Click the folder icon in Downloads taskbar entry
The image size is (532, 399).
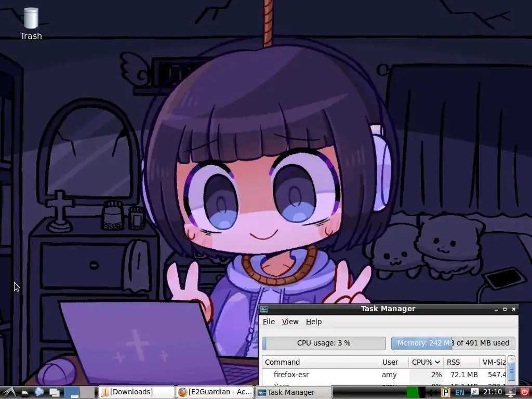pyautogui.click(x=105, y=392)
